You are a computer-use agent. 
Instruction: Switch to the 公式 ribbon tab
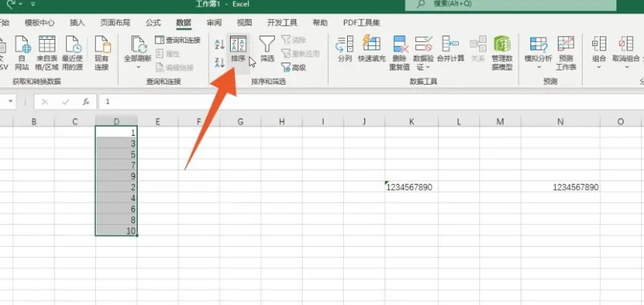153,23
